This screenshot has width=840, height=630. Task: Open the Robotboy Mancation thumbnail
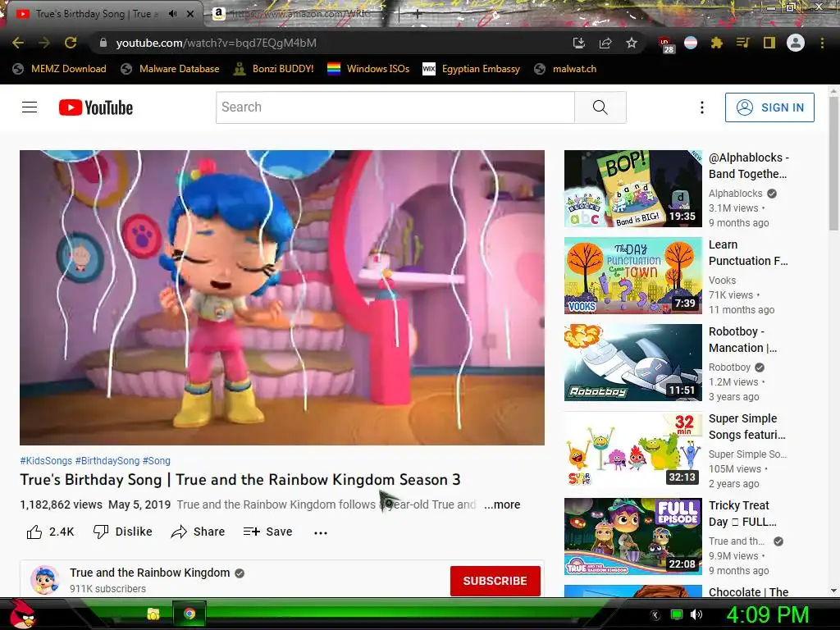[x=632, y=362]
